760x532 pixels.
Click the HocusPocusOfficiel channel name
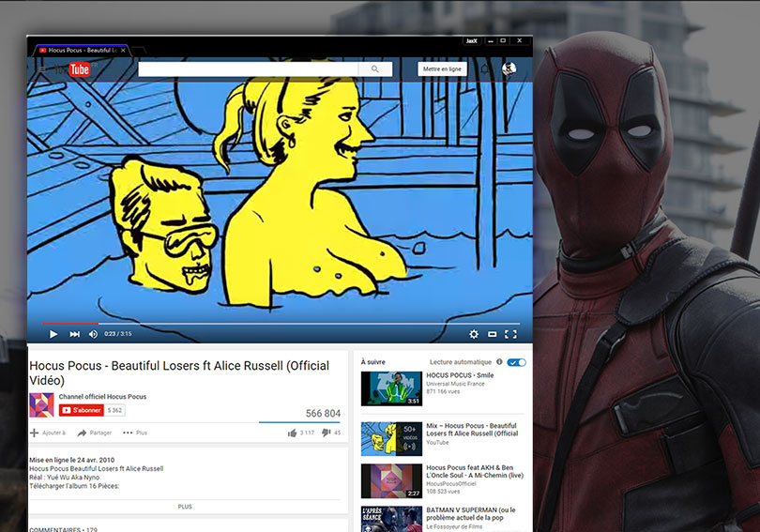point(450,483)
